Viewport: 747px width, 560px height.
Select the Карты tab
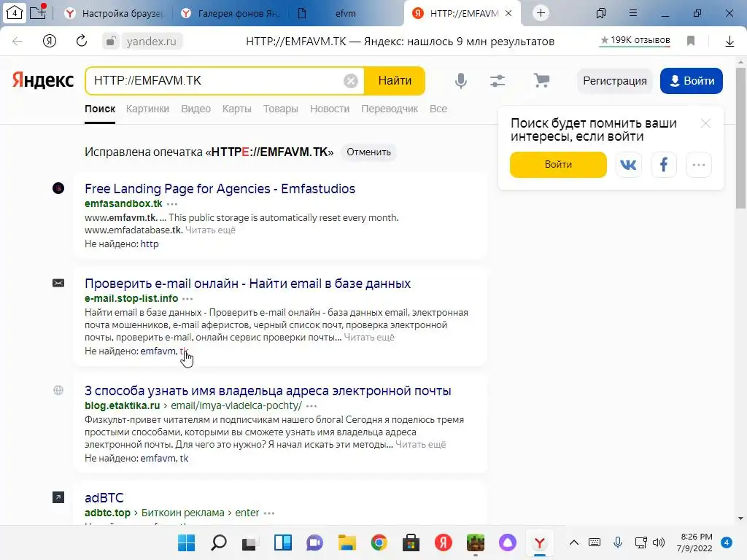point(237,109)
